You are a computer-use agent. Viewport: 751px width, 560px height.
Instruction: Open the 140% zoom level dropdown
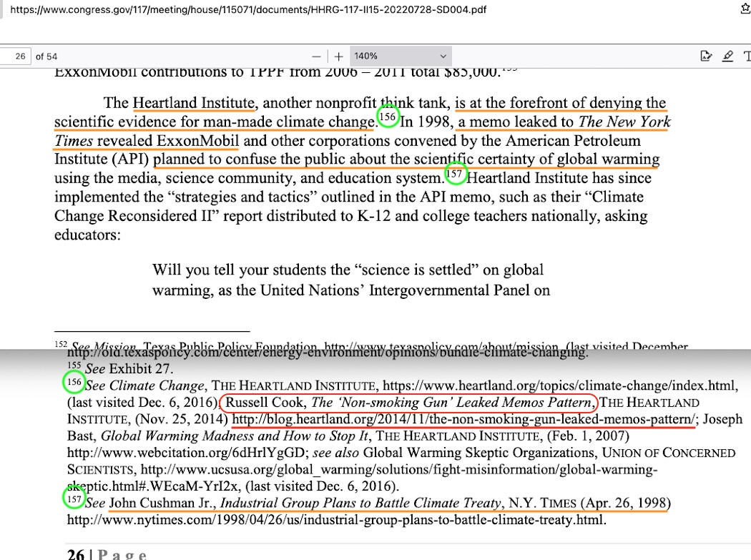tap(401, 56)
